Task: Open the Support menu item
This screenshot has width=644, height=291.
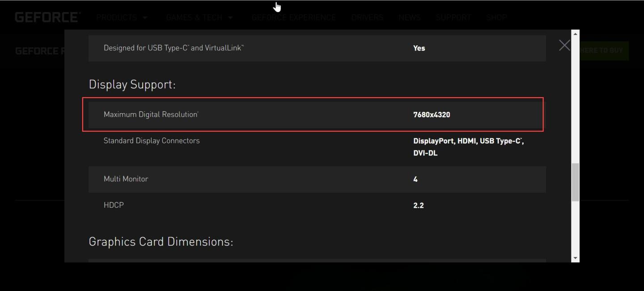Action: pos(453,17)
